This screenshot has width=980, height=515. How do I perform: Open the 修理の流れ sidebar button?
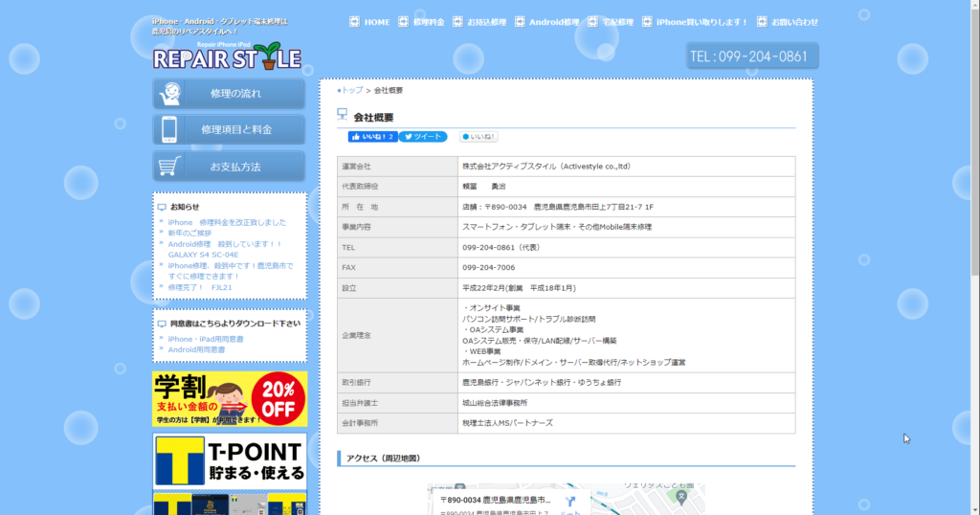point(229,94)
